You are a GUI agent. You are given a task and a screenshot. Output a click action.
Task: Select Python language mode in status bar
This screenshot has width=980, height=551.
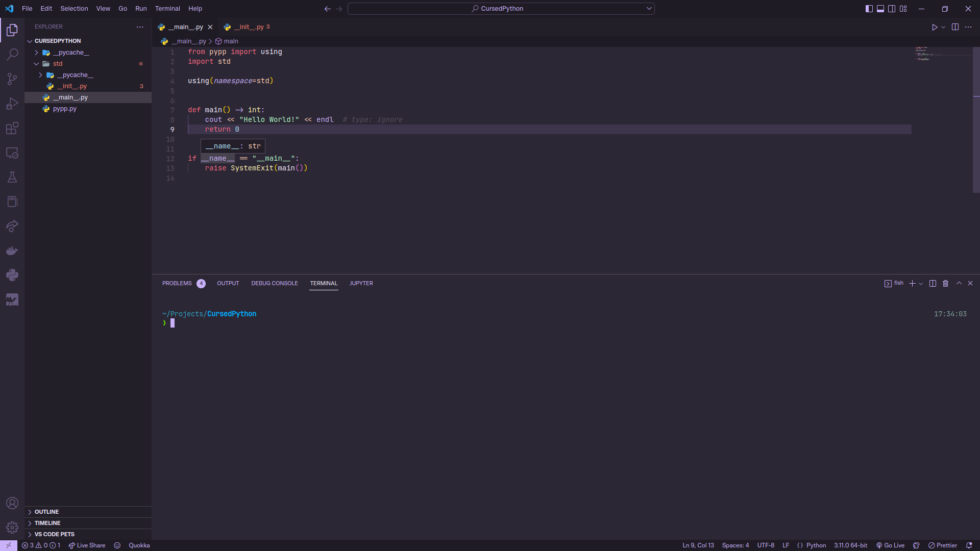coord(816,545)
